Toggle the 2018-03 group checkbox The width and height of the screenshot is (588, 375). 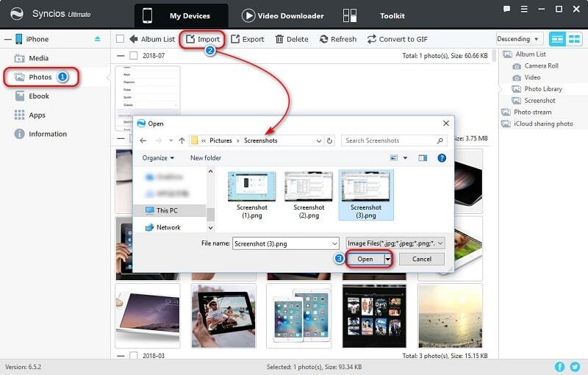133,356
